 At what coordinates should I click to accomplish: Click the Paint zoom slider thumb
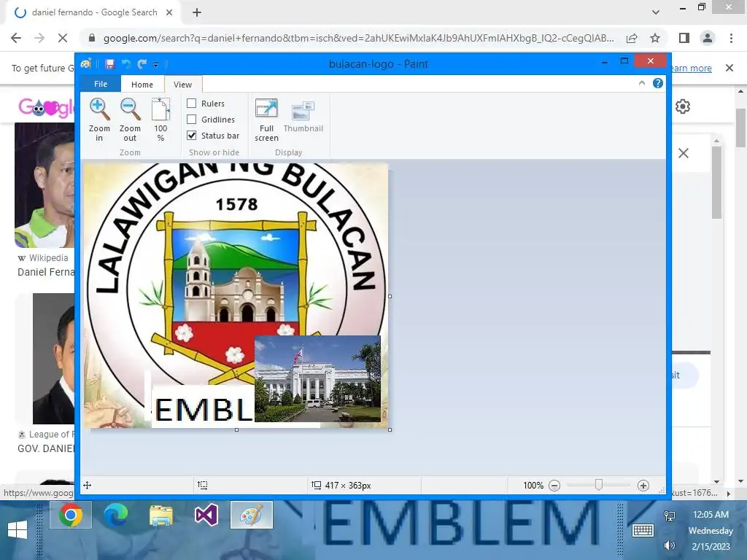(x=599, y=485)
